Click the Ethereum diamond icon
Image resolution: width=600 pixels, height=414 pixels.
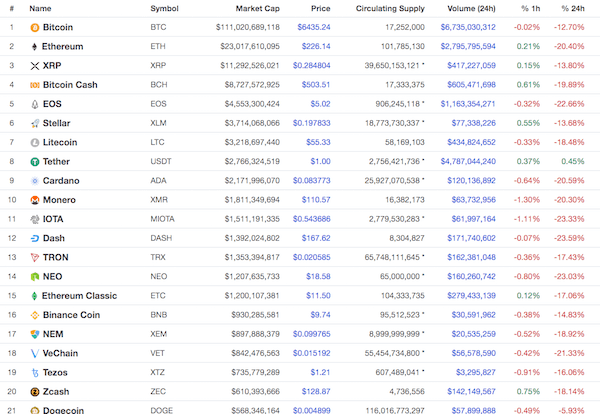click(x=34, y=47)
